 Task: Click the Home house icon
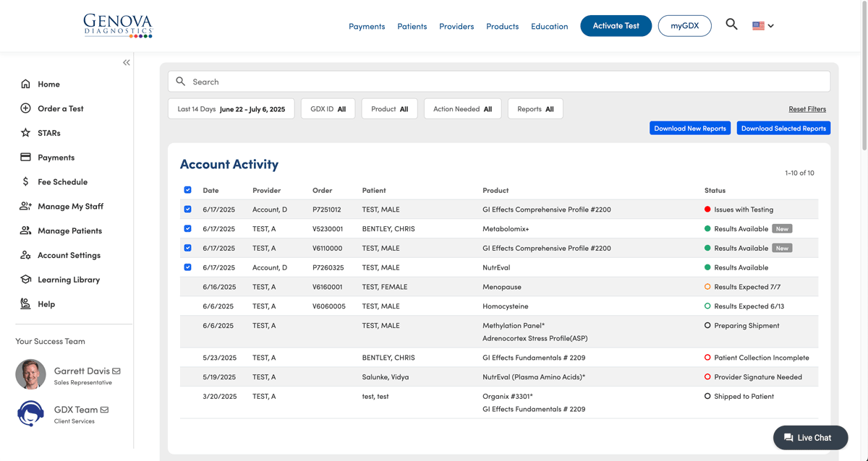click(25, 84)
